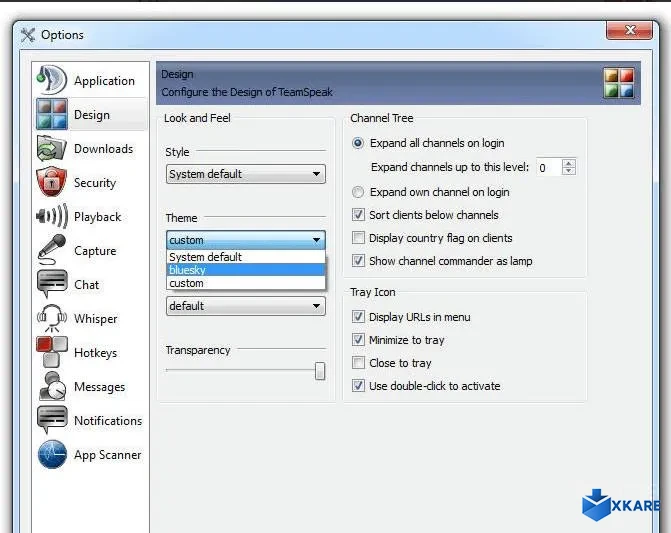This screenshot has width=671, height=533.
Task: Uncheck Display URLs in menu
Action: [x=358, y=317]
